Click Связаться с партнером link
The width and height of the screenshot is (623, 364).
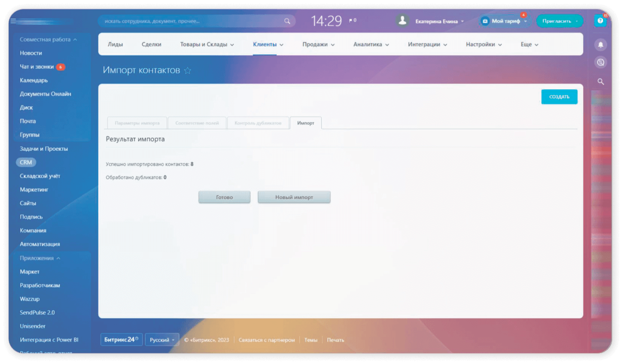click(x=267, y=340)
